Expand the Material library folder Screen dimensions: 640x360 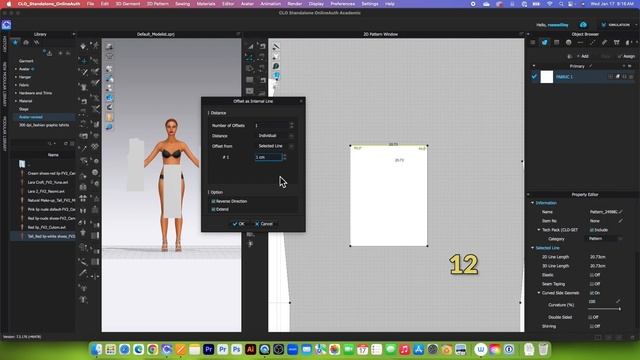(16, 101)
